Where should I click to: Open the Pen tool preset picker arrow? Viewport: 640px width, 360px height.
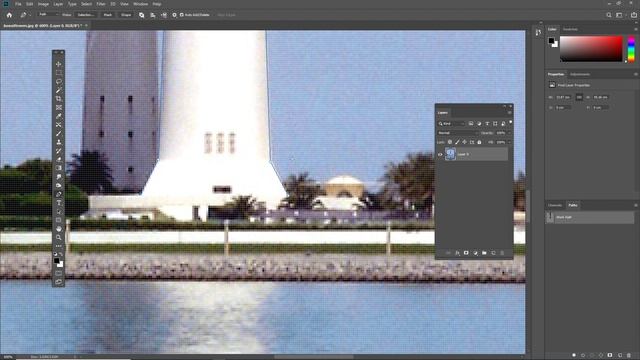[x=30, y=15]
